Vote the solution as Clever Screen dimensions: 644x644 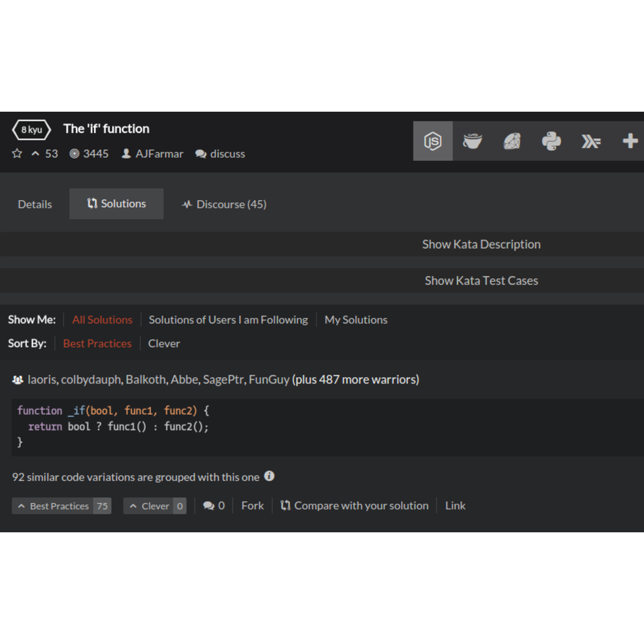pos(151,506)
